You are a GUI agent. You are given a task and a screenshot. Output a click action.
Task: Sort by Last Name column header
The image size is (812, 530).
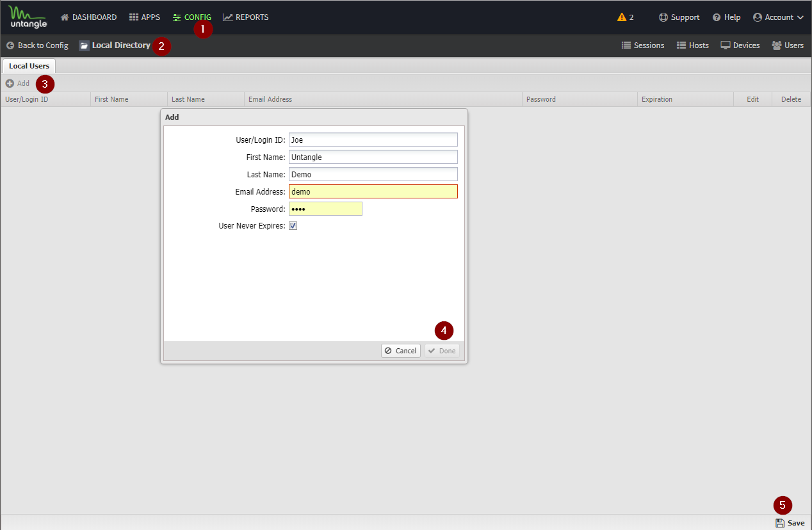(206, 99)
